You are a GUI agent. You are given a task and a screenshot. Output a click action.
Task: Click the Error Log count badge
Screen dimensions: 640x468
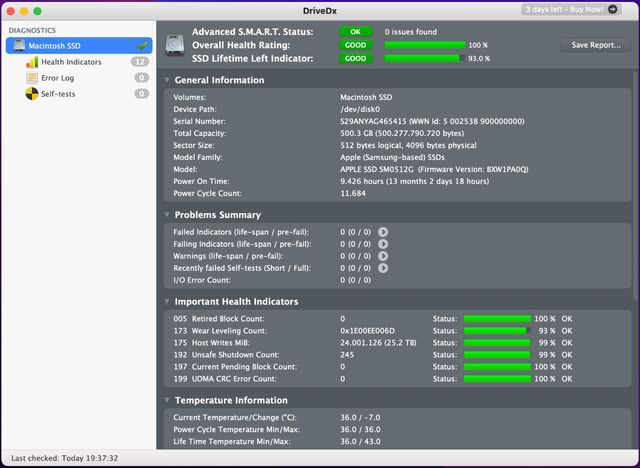(142, 78)
